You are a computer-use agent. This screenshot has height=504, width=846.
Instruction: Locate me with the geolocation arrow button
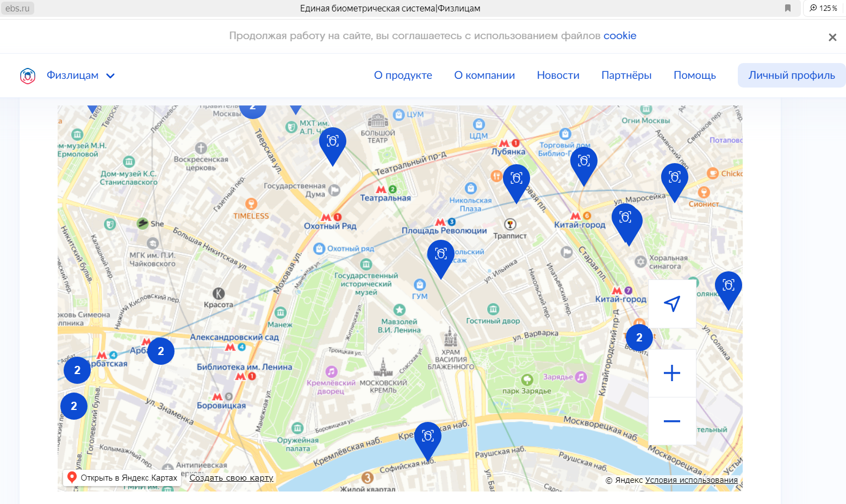click(x=672, y=304)
